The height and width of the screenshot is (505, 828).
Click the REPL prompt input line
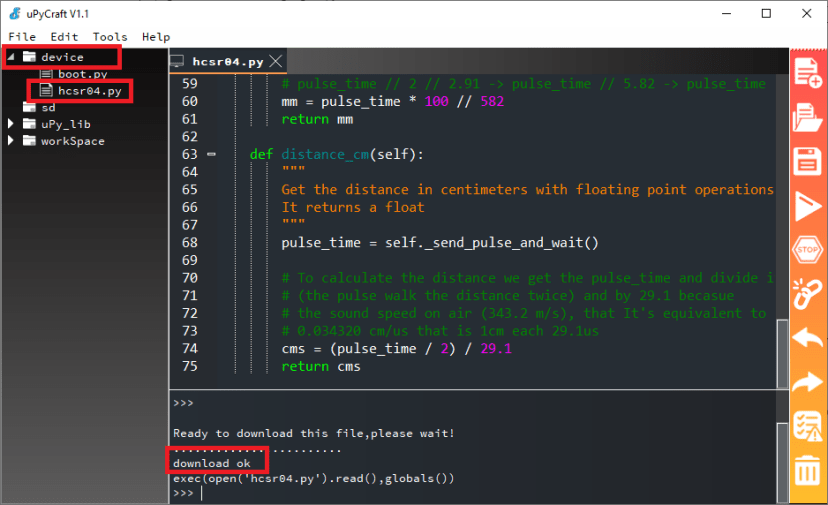(x=400, y=493)
